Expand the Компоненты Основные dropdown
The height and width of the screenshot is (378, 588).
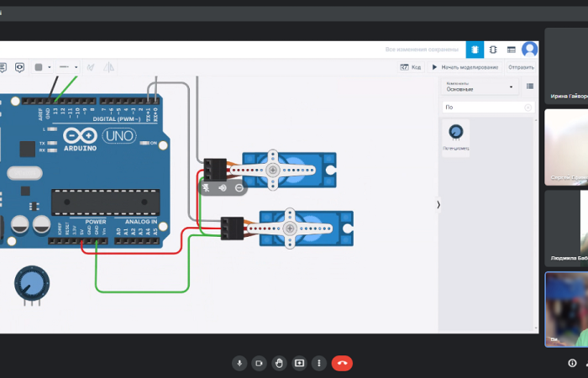(x=480, y=87)
